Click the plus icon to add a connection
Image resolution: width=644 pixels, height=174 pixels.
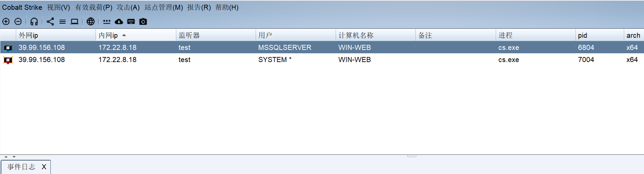[6, 22]
